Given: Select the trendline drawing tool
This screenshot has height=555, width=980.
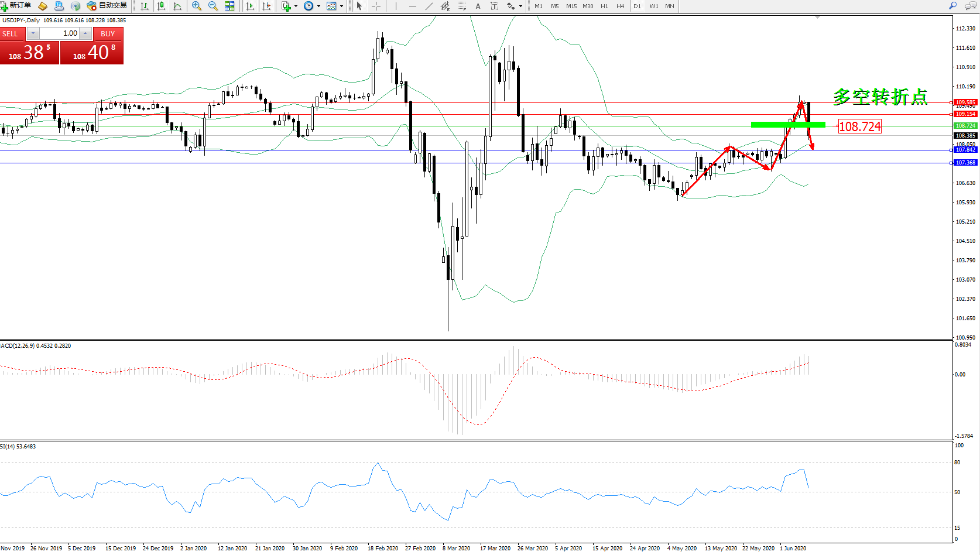Looking at the screenshot, I should 429,6.
